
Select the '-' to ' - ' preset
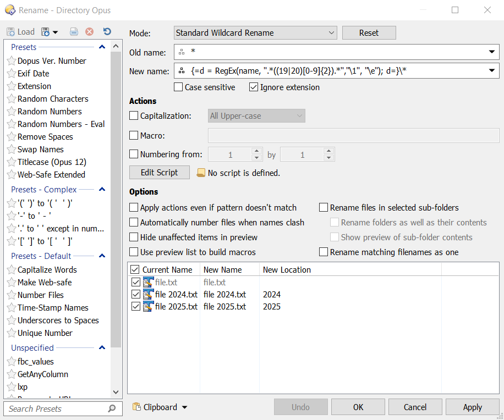tap(34, 216)
